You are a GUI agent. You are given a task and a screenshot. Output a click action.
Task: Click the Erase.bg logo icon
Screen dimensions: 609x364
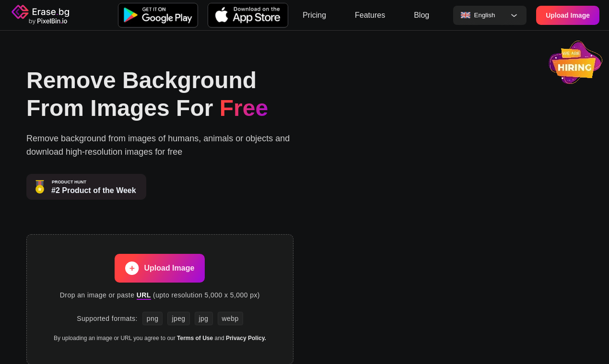[x=20, y=12]
